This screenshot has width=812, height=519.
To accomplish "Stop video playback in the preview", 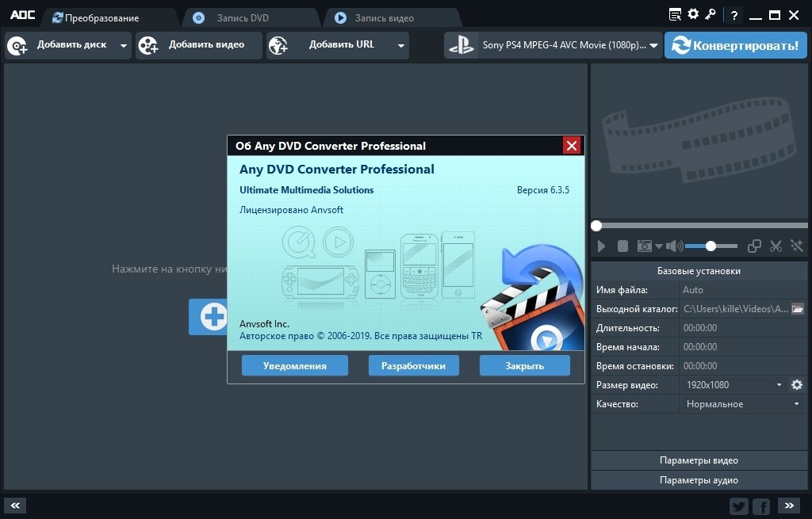I will point(622,246).
